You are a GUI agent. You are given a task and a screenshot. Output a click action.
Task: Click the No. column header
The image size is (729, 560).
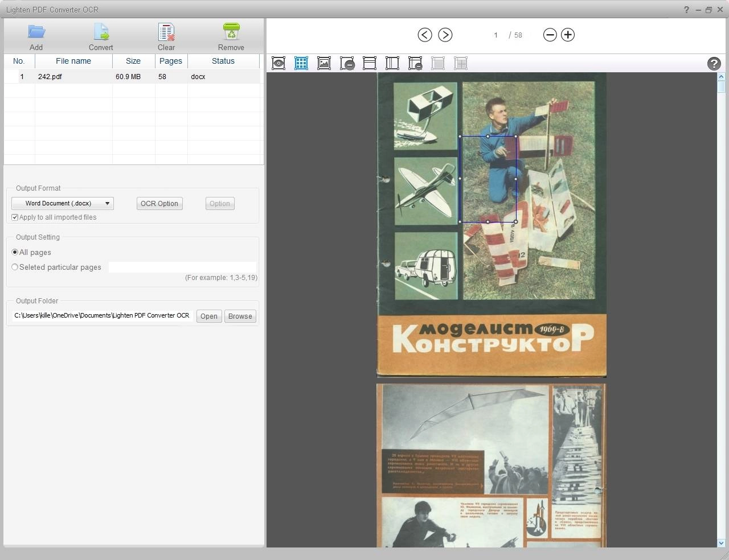19,61
